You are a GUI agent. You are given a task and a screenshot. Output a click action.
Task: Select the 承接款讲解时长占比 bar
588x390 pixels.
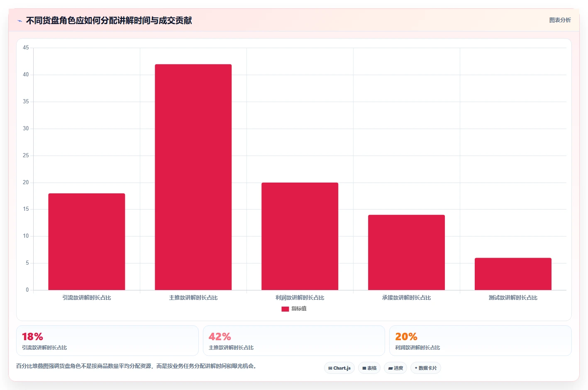click(x=406, y=252)
